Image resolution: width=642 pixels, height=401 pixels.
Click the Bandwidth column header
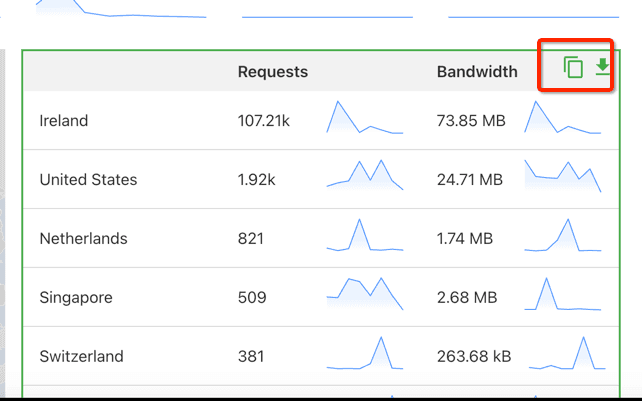click(477, 72)
